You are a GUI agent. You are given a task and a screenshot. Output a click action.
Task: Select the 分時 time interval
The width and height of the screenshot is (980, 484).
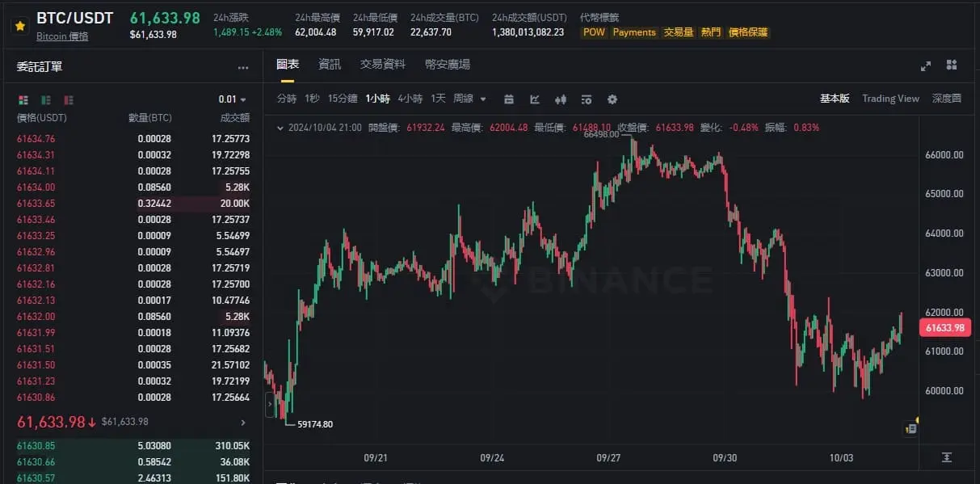(287, 99)
